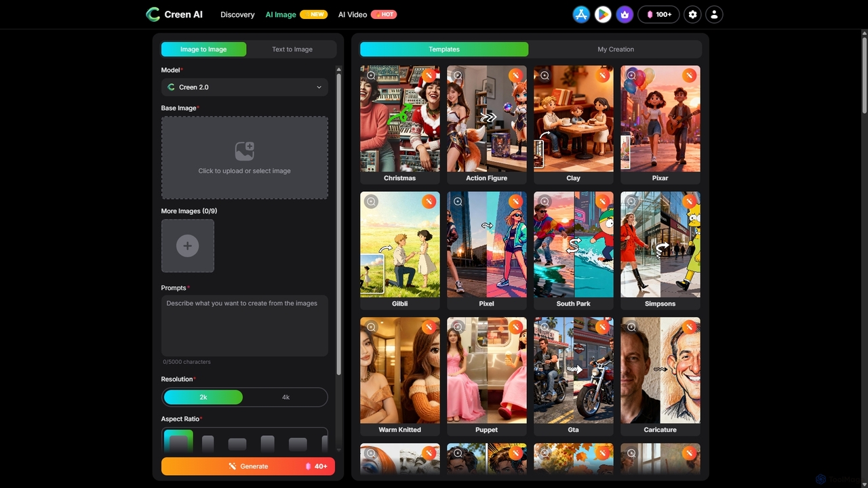Use the wand icon on South Park card

[x=602, y=201]
